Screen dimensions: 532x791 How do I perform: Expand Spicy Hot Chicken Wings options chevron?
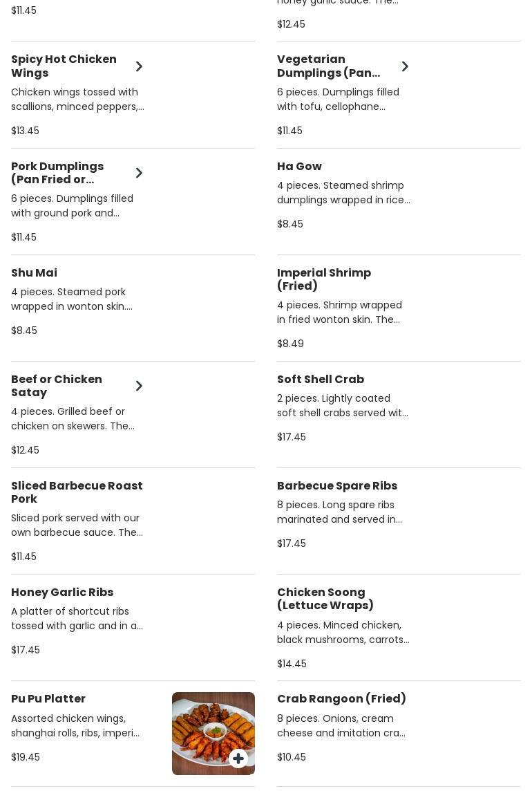tap(139, 66)
